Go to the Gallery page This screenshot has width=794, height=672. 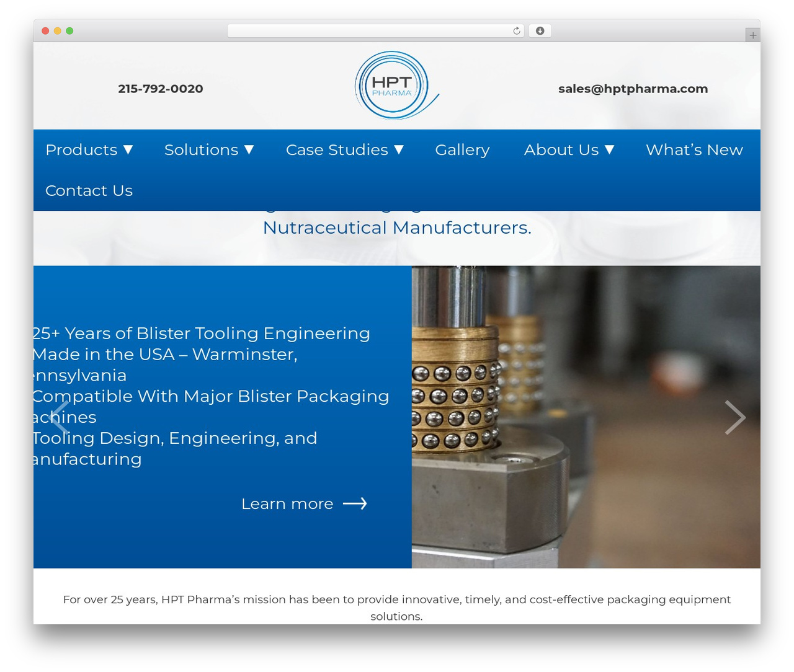point(462,150)
